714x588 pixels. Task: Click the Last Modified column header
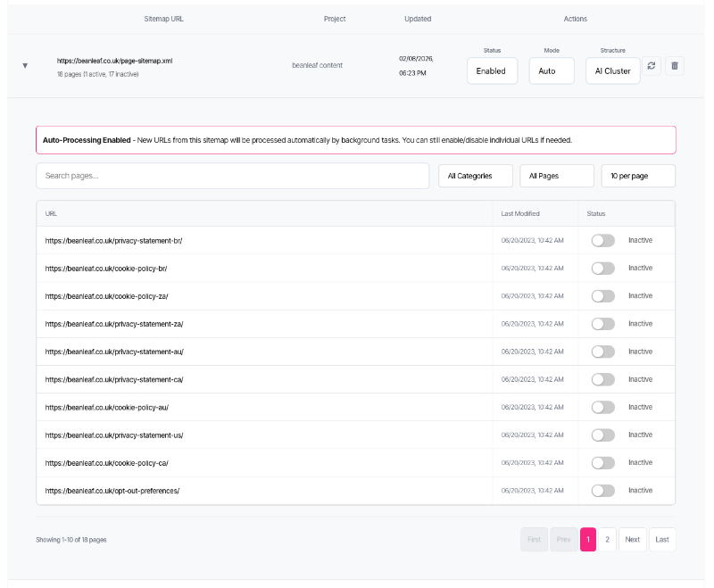520,213
